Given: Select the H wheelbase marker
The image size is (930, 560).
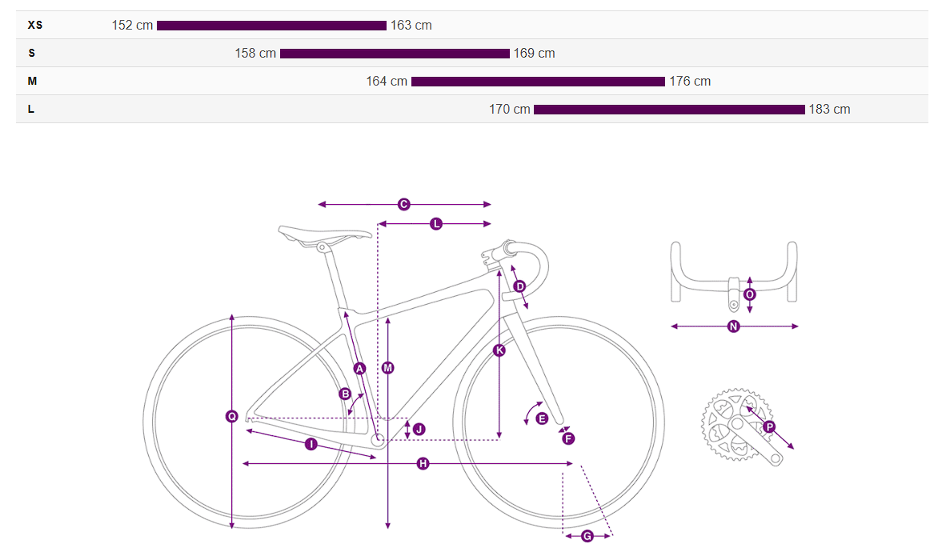Looking at the screenshot, I should point(423,464).
